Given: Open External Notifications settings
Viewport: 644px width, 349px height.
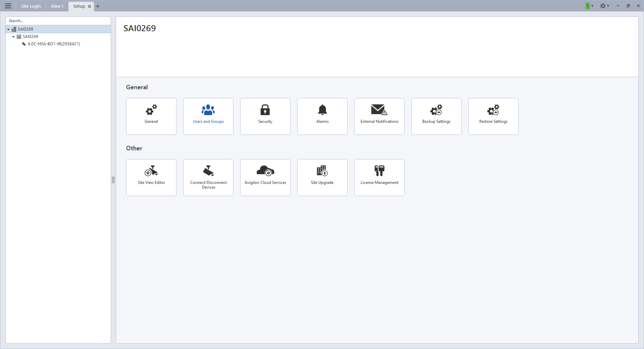Looking at the screenshot, I should (379, 116).
